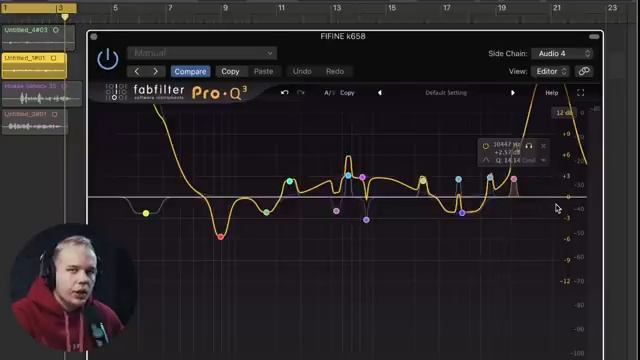The width and height of the screenshot is (640, 360).
Task: Click Paste in the plugin header
Action: pyautogui.click(x=263, y=71)
